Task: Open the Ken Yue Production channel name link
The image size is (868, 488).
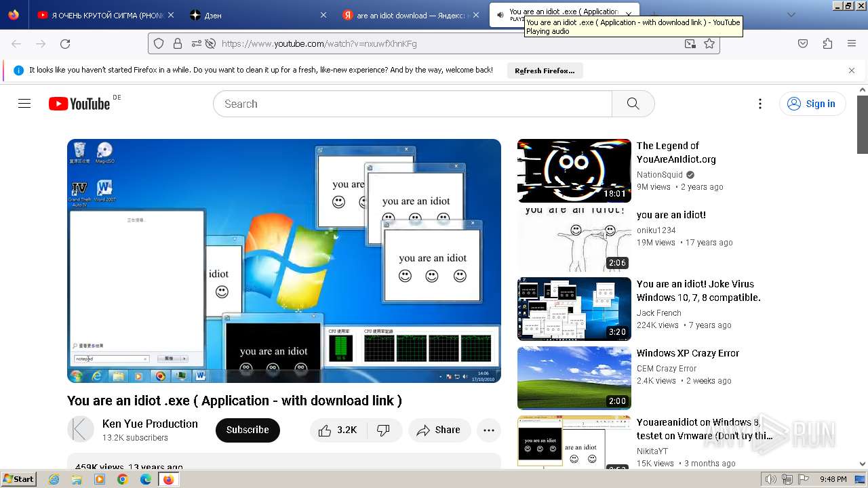Action: (150, 424)
